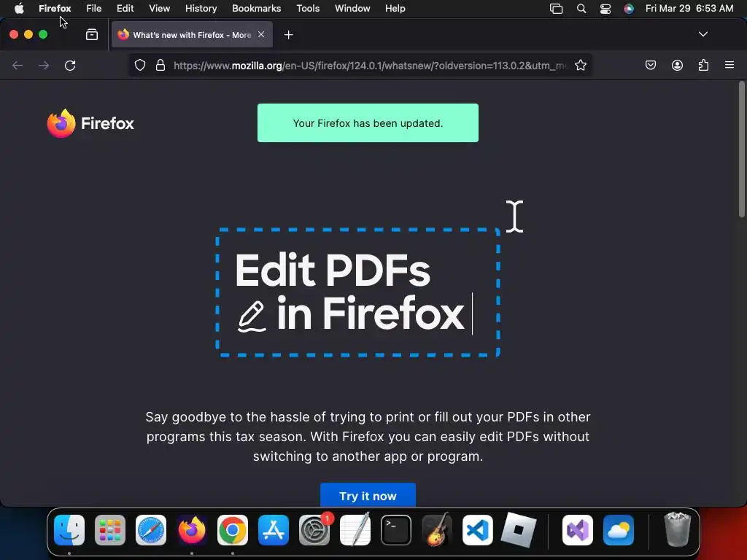Open the View menu
Screen dimensions: 747x560
(x=159, y=9)
